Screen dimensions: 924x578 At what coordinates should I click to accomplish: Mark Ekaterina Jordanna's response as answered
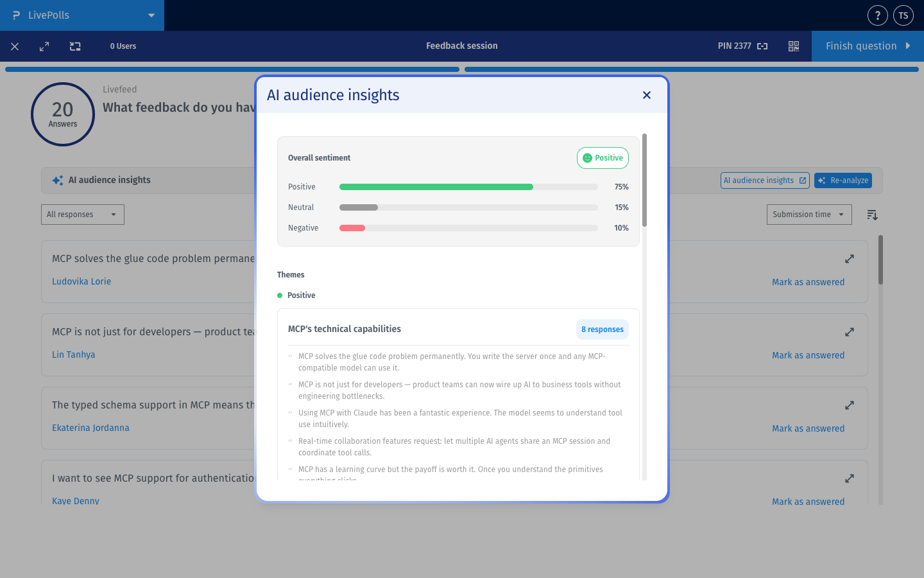click(x=808, y=428)
